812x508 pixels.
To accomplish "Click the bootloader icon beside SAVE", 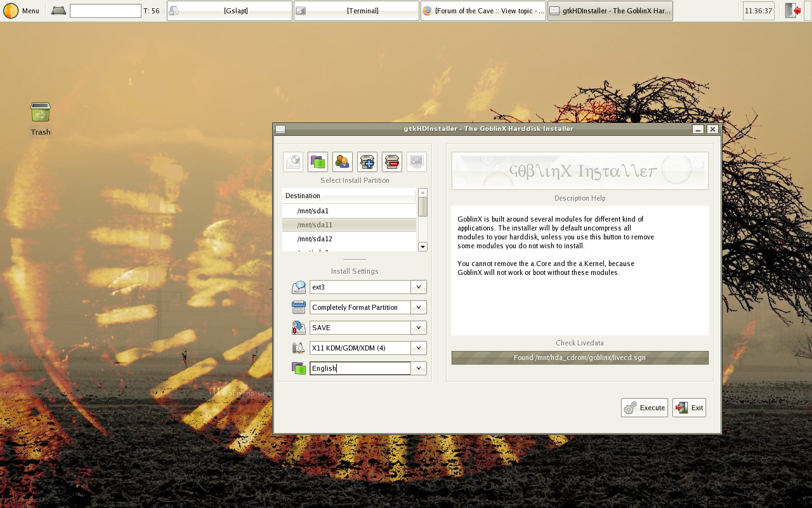I will (299, 328).
